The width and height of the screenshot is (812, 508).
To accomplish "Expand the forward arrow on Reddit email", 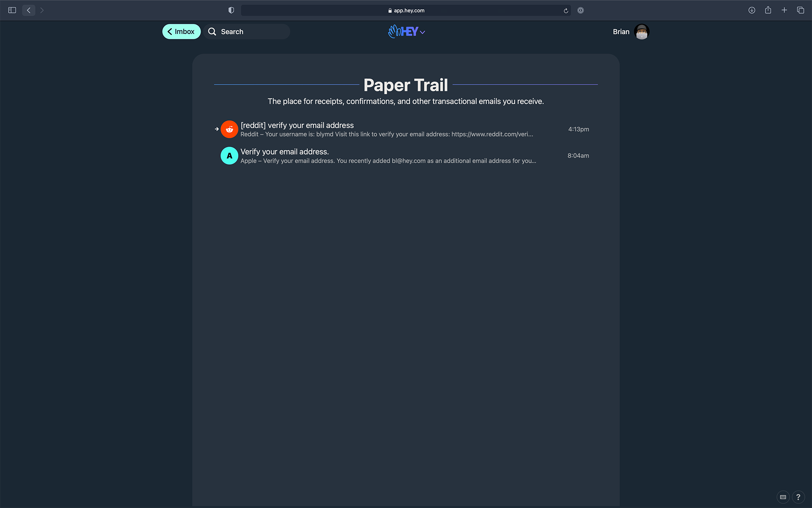I will tap(216, 129).
